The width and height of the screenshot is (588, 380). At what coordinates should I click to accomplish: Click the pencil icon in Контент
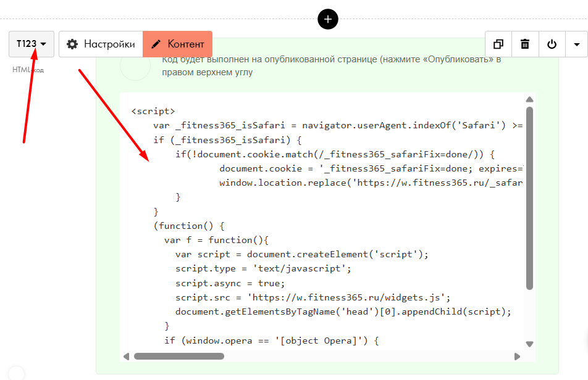[x=156, y=44]
